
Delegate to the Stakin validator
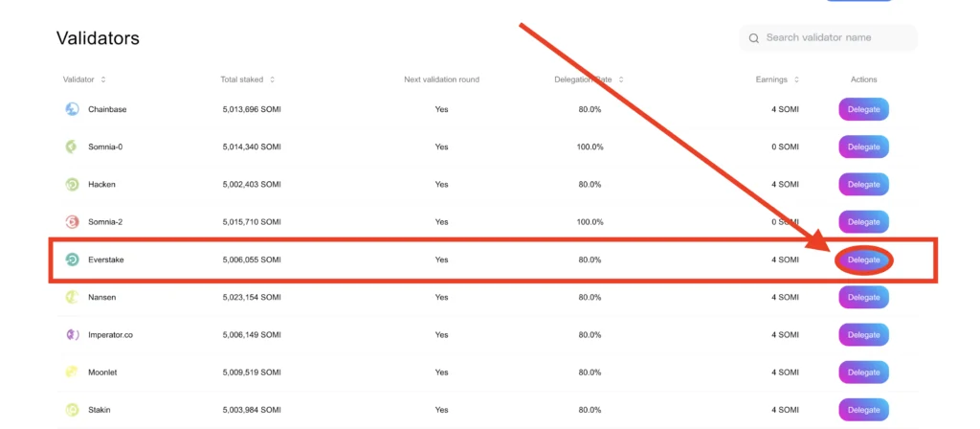[864, 410]
